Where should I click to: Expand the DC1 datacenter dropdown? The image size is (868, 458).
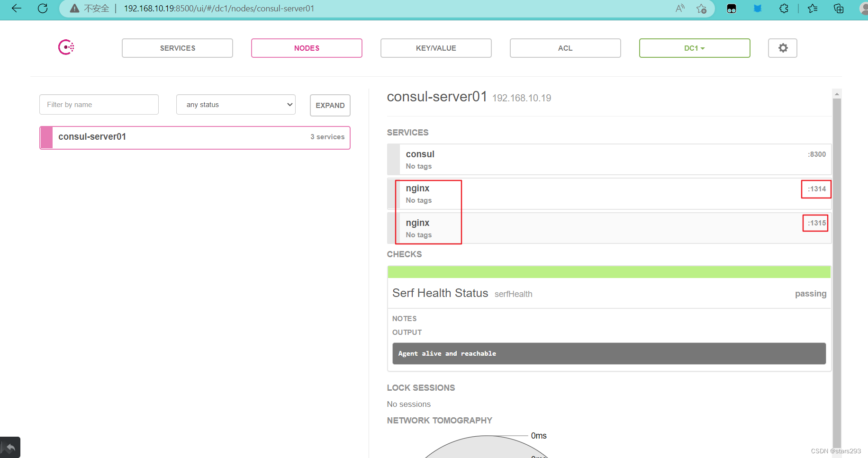[695, 48]
